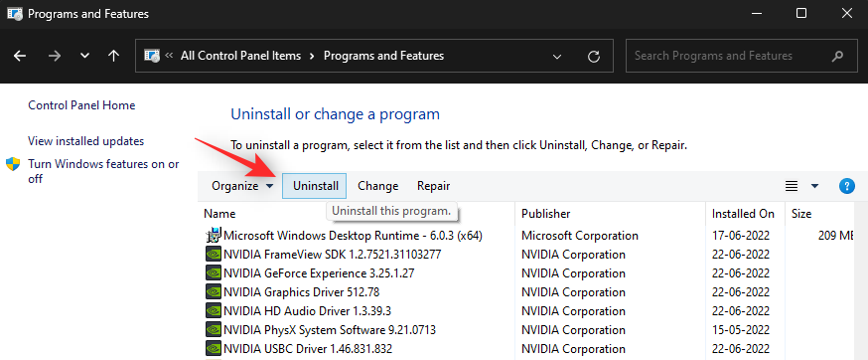This screenshot has height=360, width=868.
Task: Minimize the Programs and Features window
Action: 756,14
